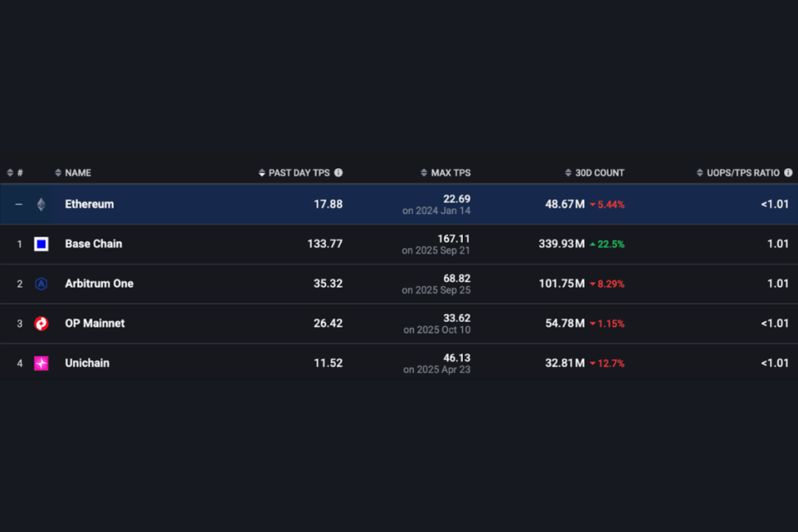Click the date 'on 2024 Jan 14'
Image resolution: width=798 pixels, height=532 pixels.
(436, 210)
